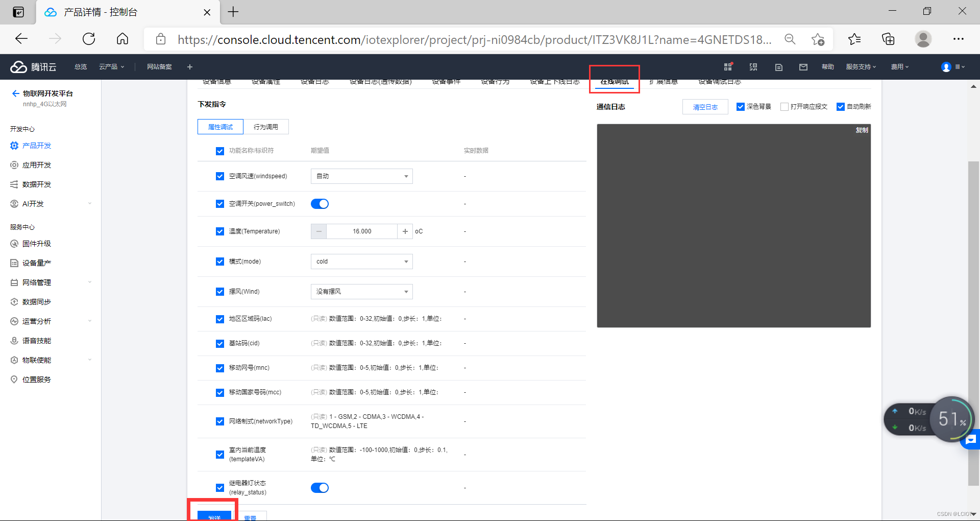Open the work order document icon
980x521 pixels.
tap(778, 67)
